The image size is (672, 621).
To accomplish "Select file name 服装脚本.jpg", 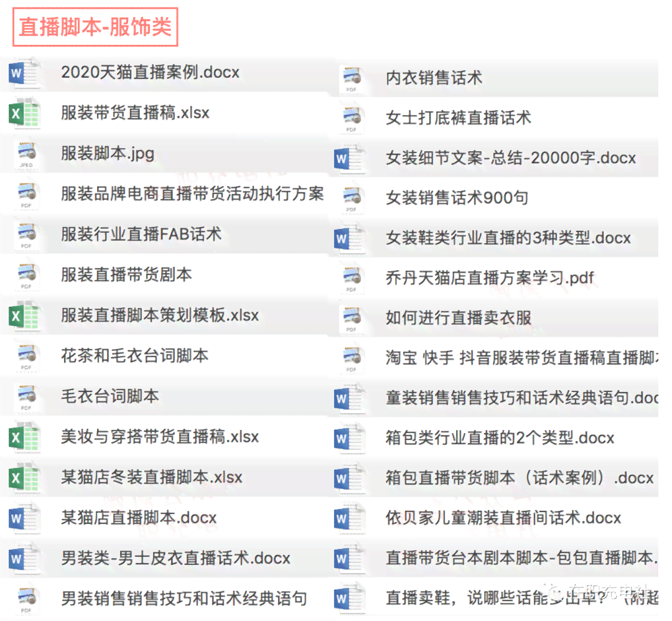I will [108, 154].
